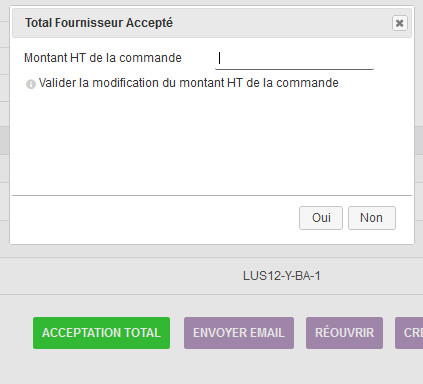Image resolution: width=423 pixels, height=384 pixels.
Task: Focus the Montant HT de la commande field
Action: [x=294, y=58]
